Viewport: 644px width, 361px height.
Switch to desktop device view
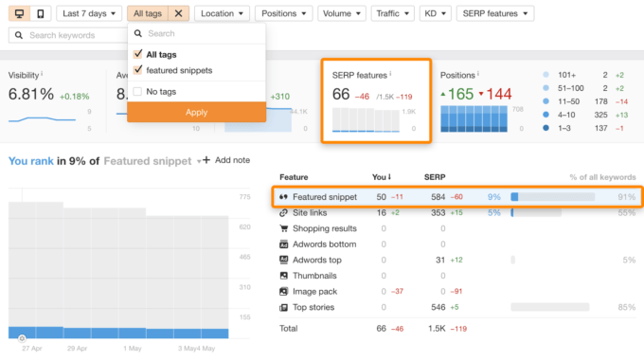tap(19, 13)
